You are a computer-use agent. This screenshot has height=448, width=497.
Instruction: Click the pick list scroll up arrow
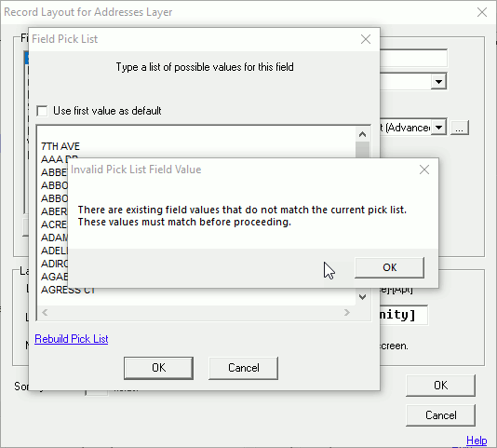[363, 134]
